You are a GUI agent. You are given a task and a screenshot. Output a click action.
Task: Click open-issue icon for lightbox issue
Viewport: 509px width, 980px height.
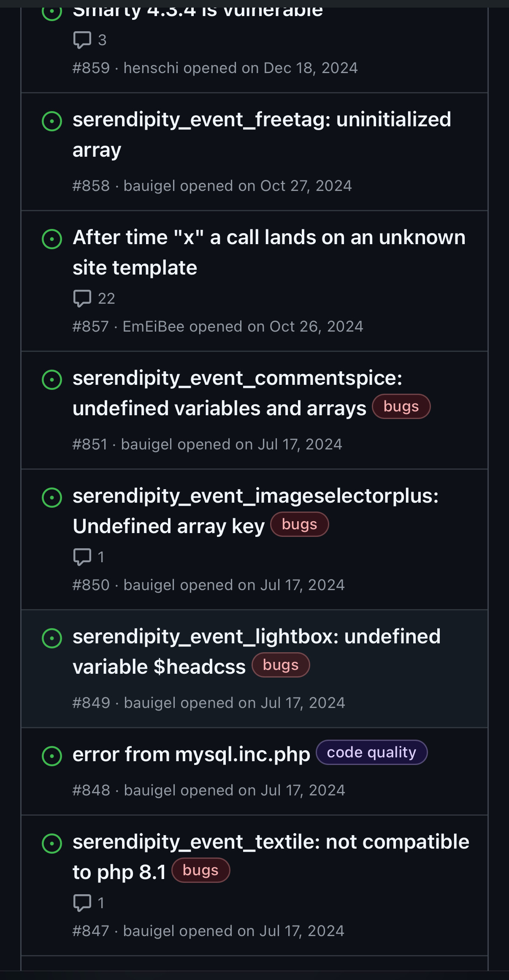pyautogui.click(x=52, y=638)
